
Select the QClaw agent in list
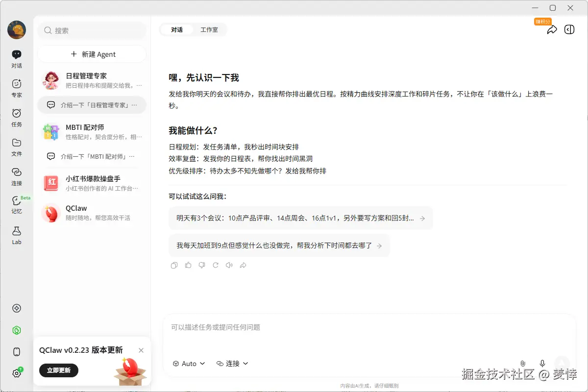point(92,213)
